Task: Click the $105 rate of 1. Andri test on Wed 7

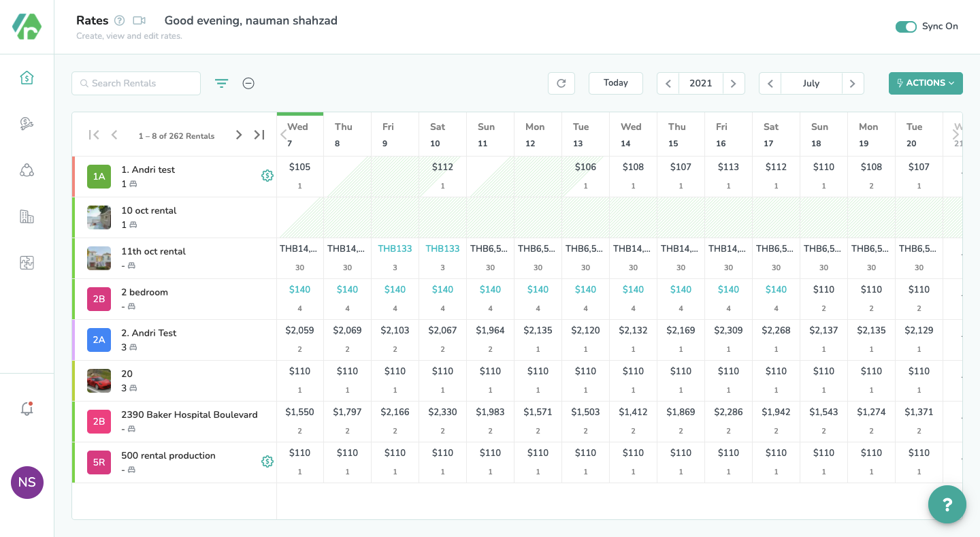Action: coord(299,167)
